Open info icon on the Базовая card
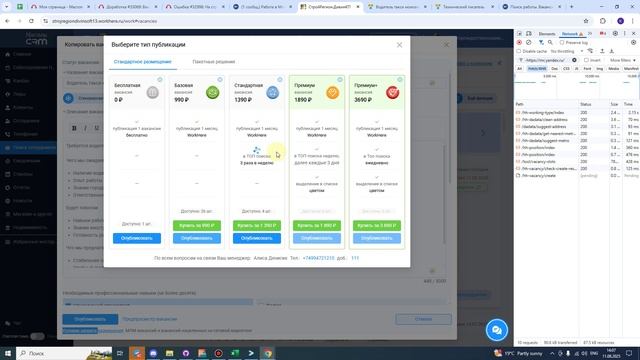Screen dimensions: 640x360 coord(220,80)
